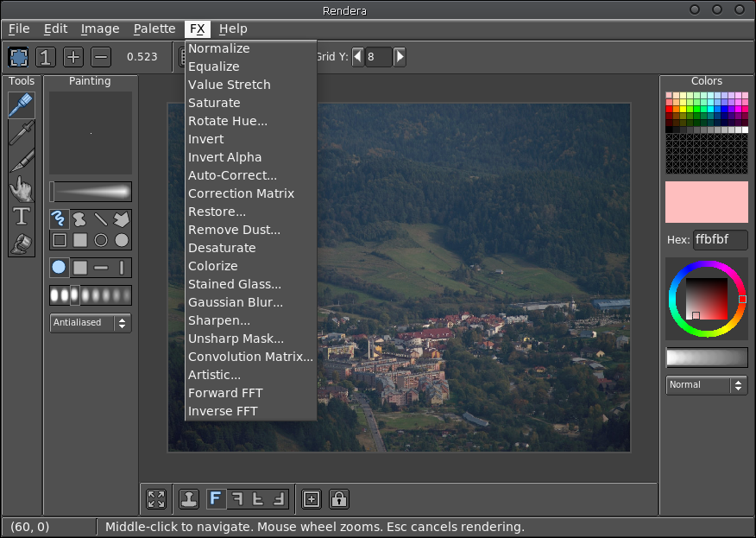This screenshot has height=538, width=756.
Task: Apply Normalize from FX menu
Action: click(x=251, y=48)
